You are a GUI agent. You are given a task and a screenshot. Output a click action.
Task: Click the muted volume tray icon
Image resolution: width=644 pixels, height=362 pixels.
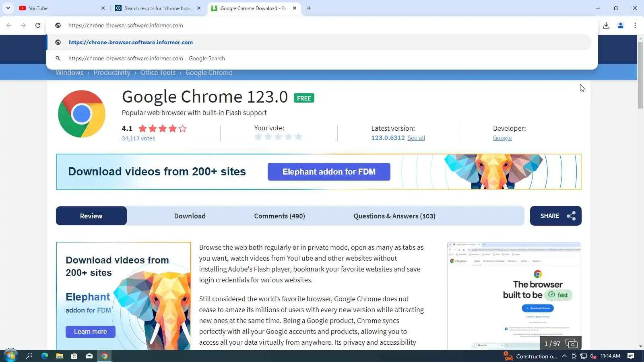593,356
